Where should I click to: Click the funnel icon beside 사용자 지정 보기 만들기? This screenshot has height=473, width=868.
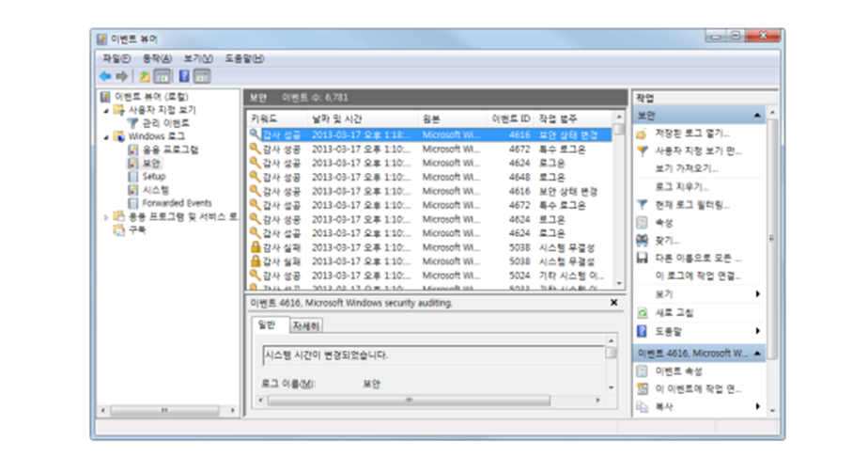pos(643,151)
